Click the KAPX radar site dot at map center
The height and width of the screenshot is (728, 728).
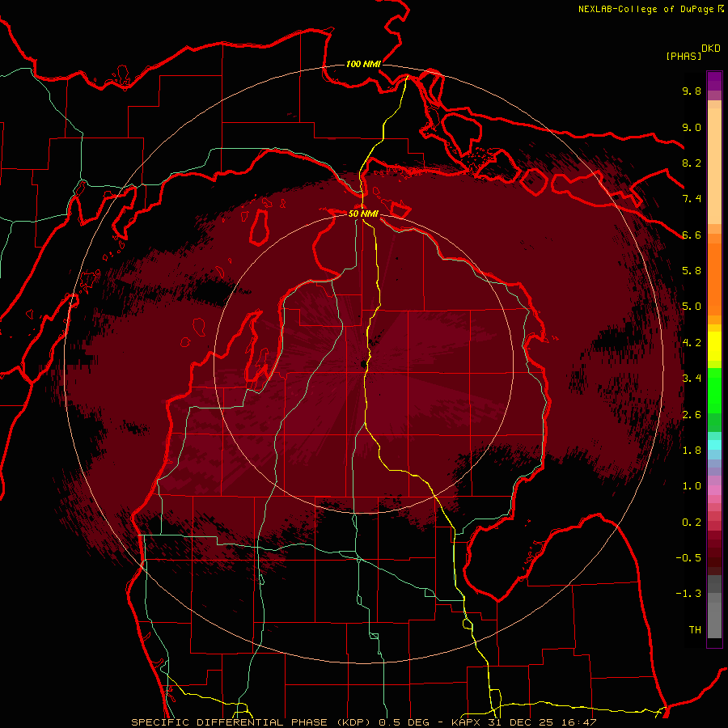point(363,364)
